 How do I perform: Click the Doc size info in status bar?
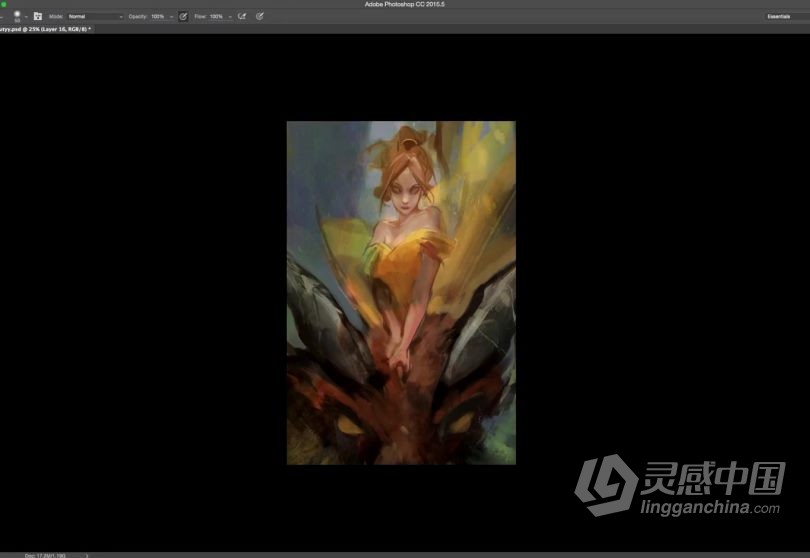click(x=45, y=555)
